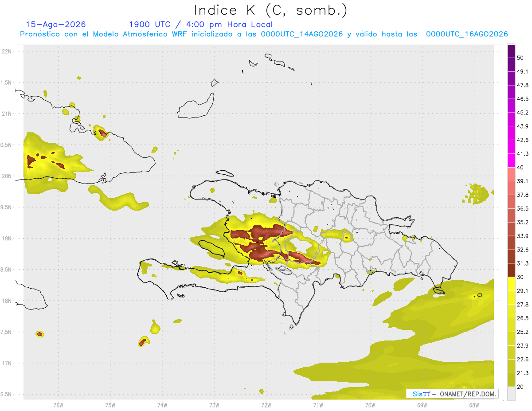Viewport: 532px width, 411px height.
Task: Click the color bar value '35.2'
Action: click(x=522, y=222)
